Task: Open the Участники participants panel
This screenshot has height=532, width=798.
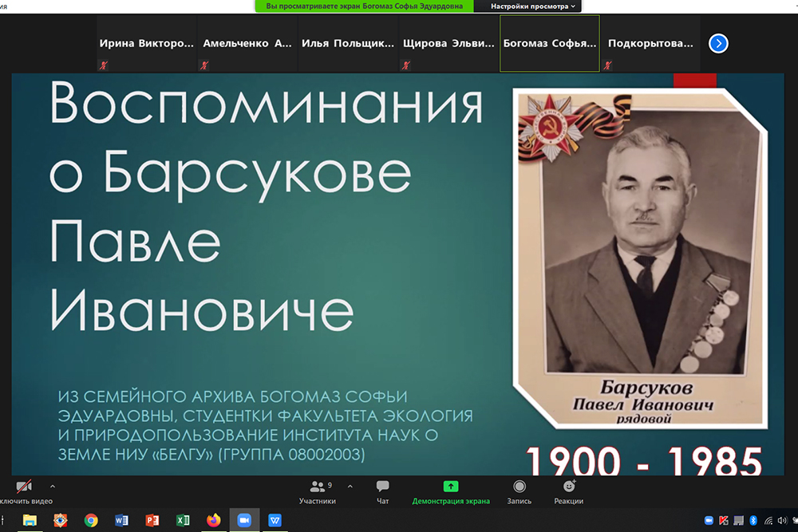Action: [318, 491]
